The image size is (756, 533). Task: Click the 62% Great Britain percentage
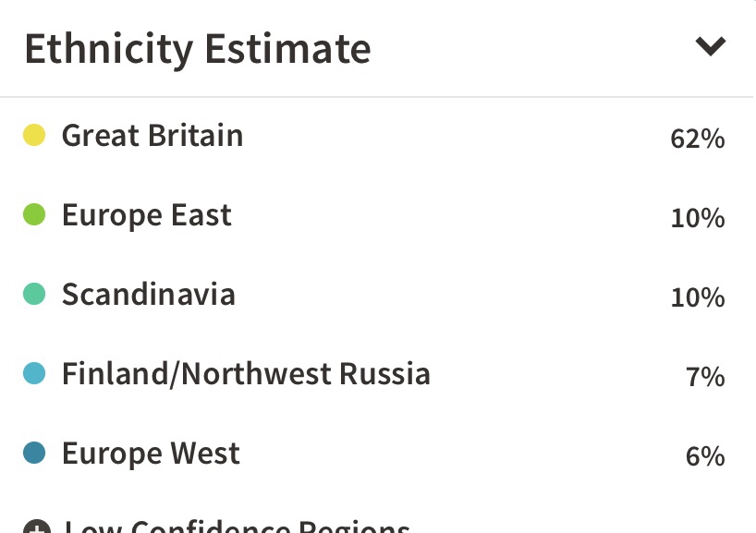coord(698,139)
